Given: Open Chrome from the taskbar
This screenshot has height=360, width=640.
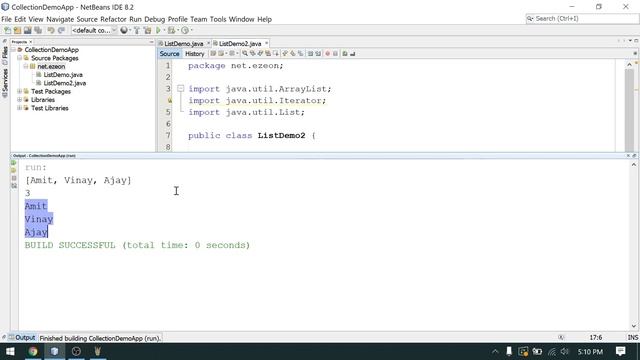Looking at the screenshot, I should tap(33, 351).
